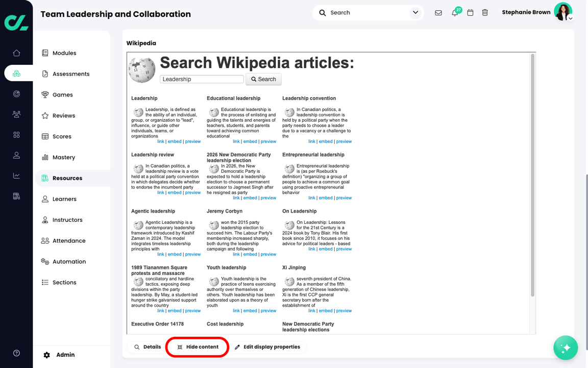Click the Home icon in the sidebar
Viewport: 588px width, 368px height.
16,53
